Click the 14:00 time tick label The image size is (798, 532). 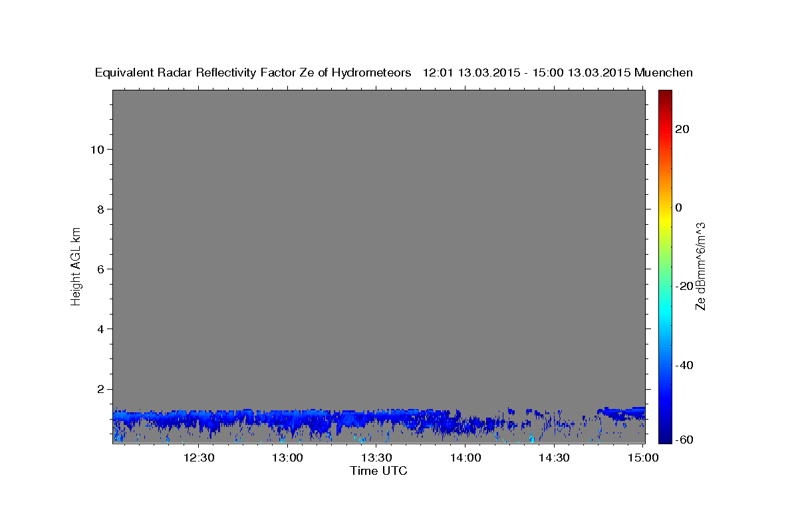(x=465, y=458)
